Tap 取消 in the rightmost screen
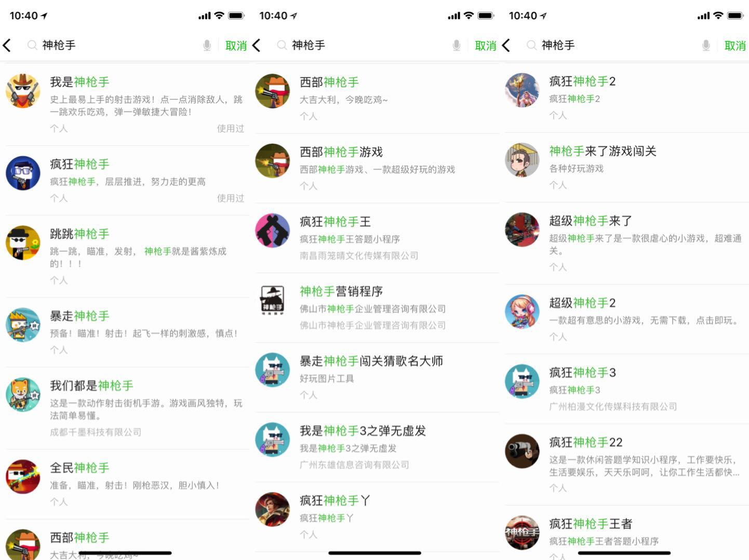 pos(735,46)
